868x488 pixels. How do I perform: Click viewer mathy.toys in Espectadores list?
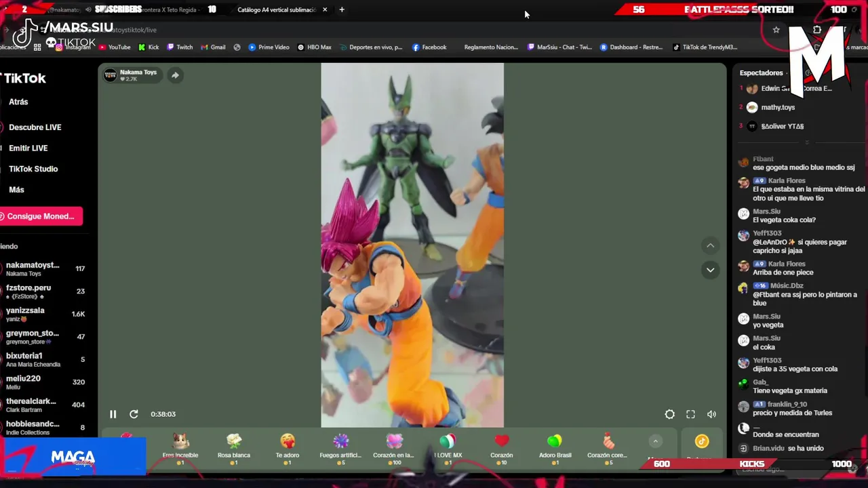click(778, 107)
